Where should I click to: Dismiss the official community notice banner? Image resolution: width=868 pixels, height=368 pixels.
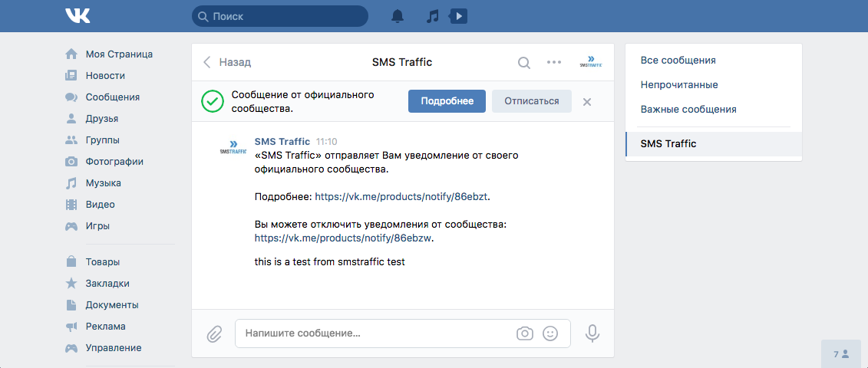[587, 102]
